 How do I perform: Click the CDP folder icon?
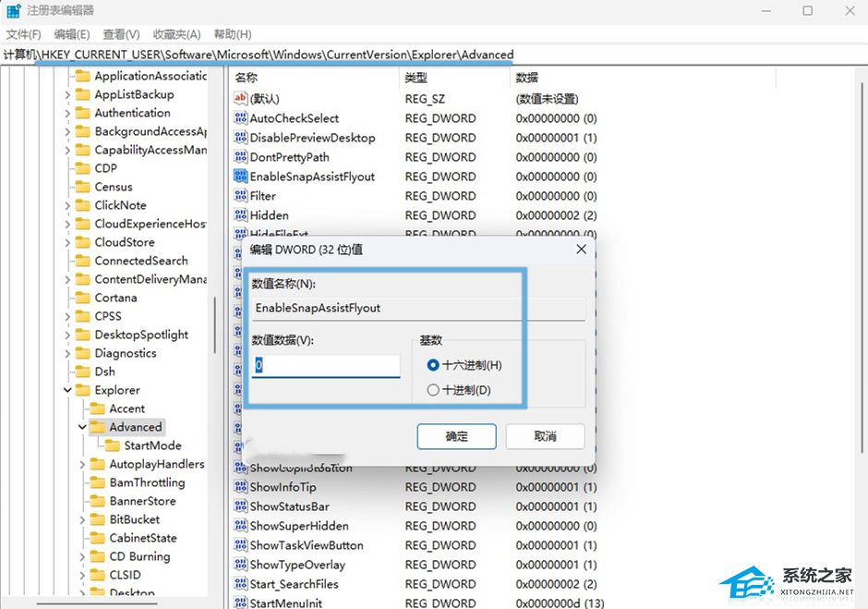82,168
